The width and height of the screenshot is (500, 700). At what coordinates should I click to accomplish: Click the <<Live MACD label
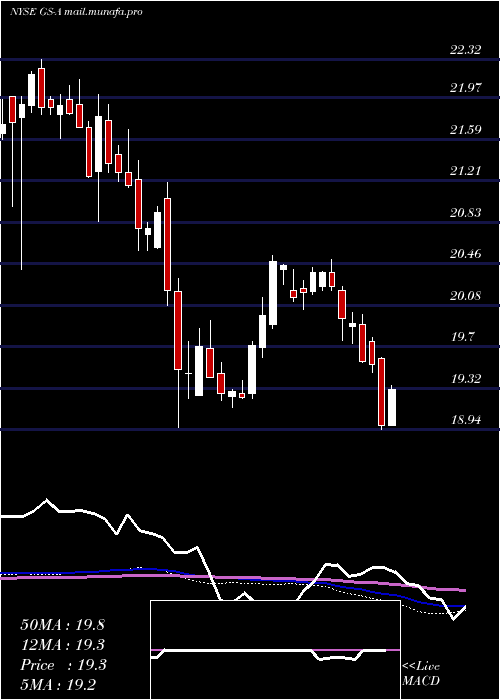coord(421,674)
